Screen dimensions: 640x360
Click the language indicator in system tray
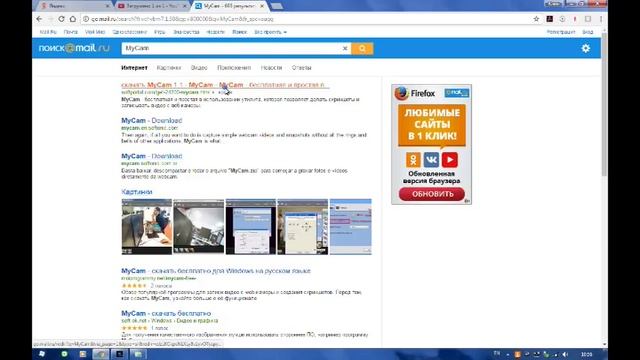(x=497, y=353)
